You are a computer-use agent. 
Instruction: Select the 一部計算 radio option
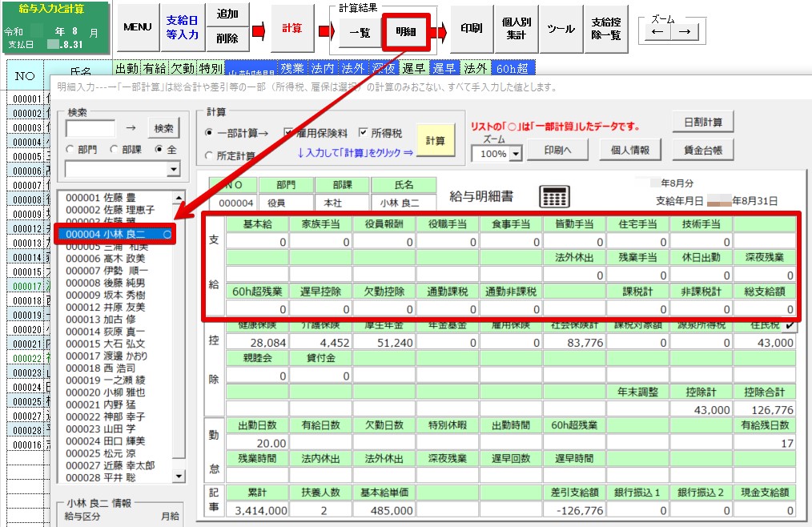click(x=210, y=133)
